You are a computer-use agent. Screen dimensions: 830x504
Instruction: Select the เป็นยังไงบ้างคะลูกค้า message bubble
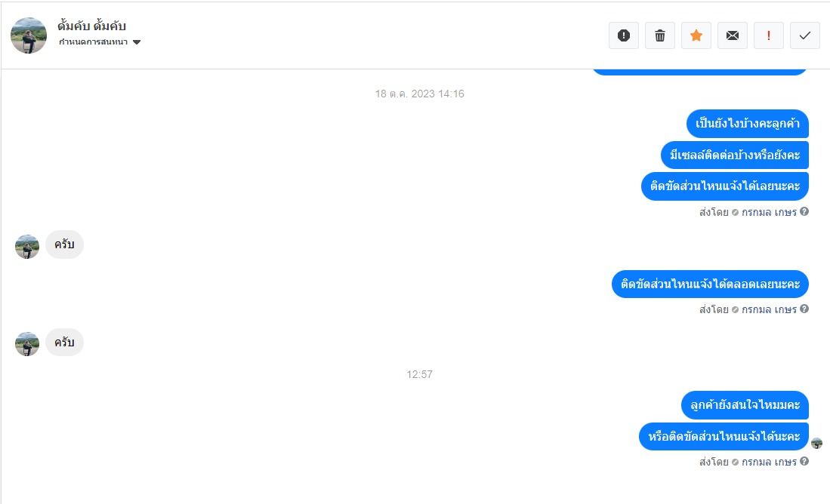click(748, 124)
